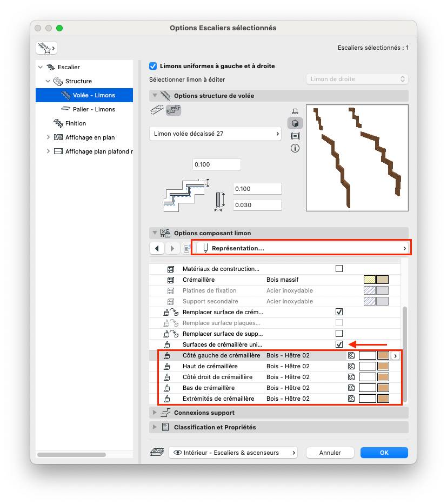Expand Affichage plan plafond tree node
Image resolution: width=447 pixels, height=504 pixels.
pos(48,151)
